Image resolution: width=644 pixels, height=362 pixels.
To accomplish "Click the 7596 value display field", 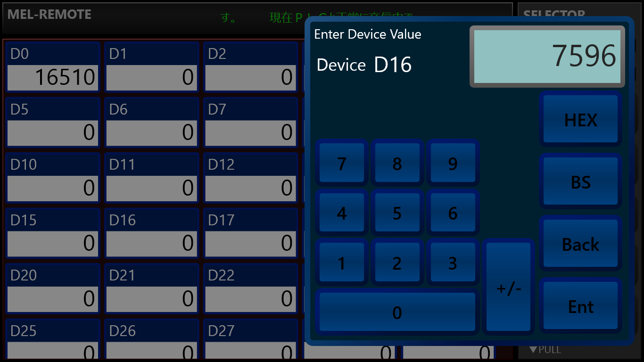I will 547,57.
